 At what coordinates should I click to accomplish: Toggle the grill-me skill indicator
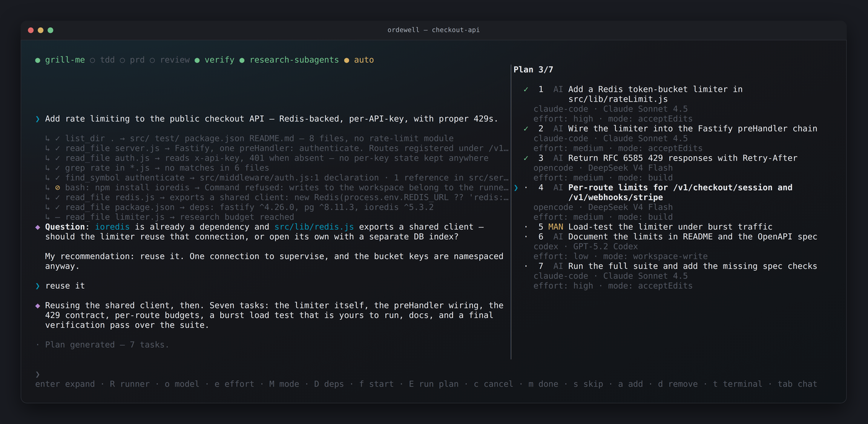60,60
